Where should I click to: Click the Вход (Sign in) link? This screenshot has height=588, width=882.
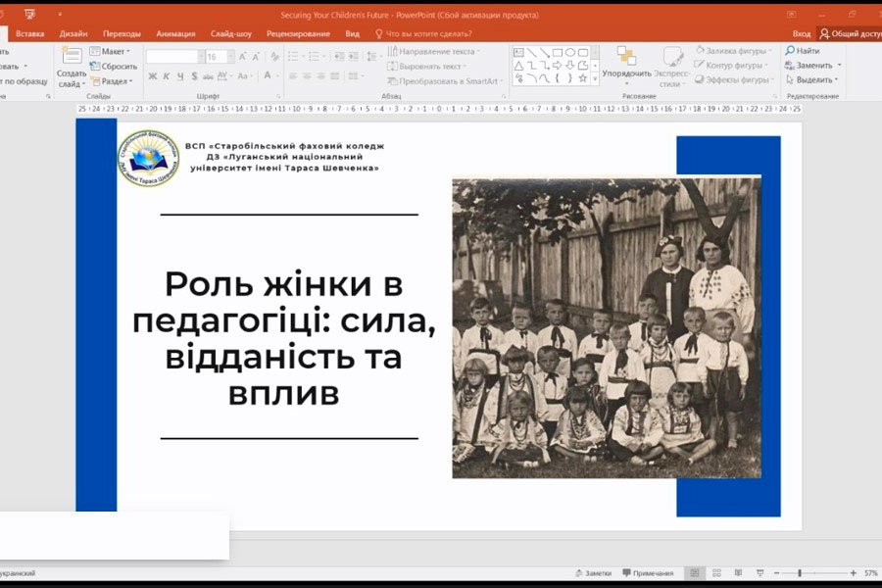(x=801, y=33)
